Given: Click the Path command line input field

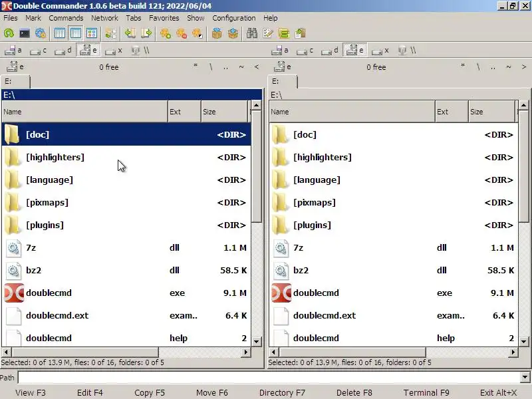Looking at the screenshot, I should pos(269,377).
